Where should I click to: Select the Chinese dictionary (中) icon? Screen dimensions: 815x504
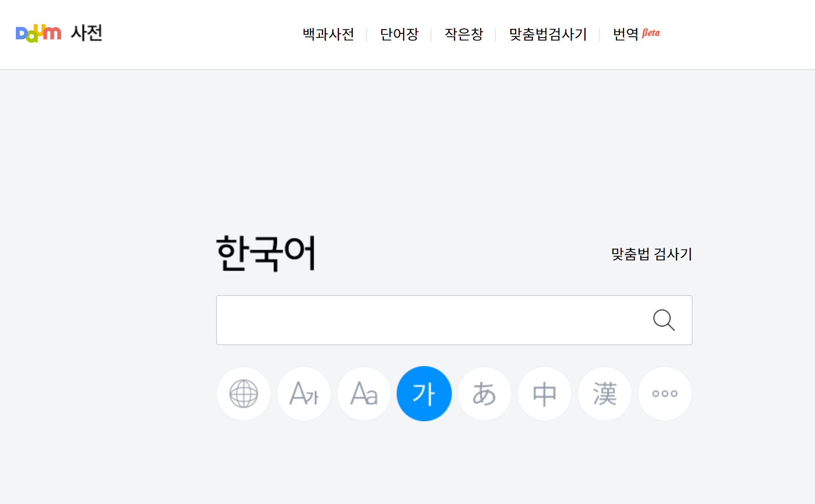pos(545,393)
